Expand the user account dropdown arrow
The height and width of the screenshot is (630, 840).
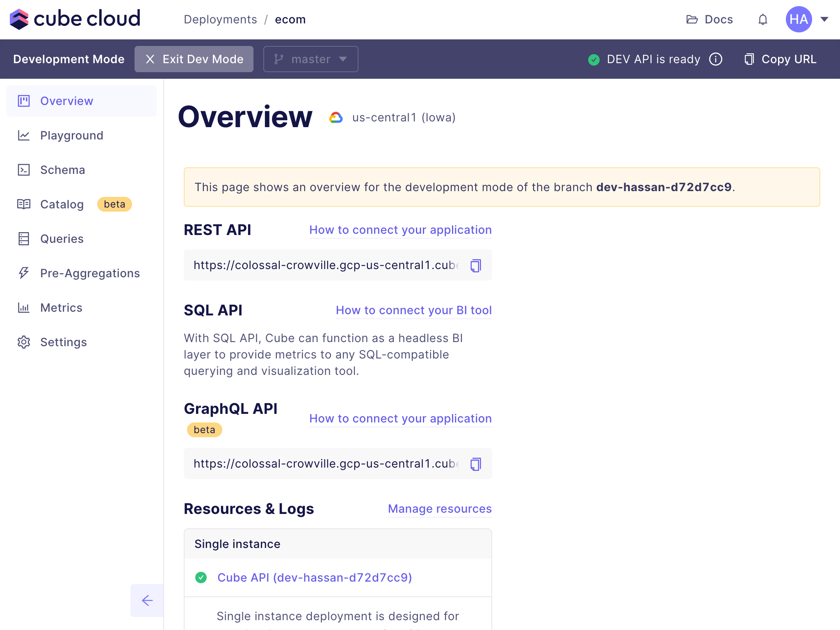(x=824, y=19)
